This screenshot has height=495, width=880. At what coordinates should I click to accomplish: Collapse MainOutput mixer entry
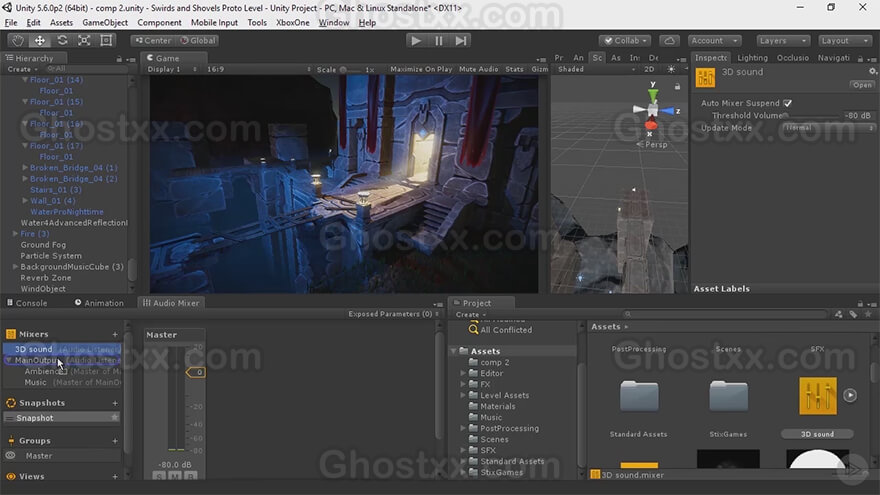pos(8,360)
